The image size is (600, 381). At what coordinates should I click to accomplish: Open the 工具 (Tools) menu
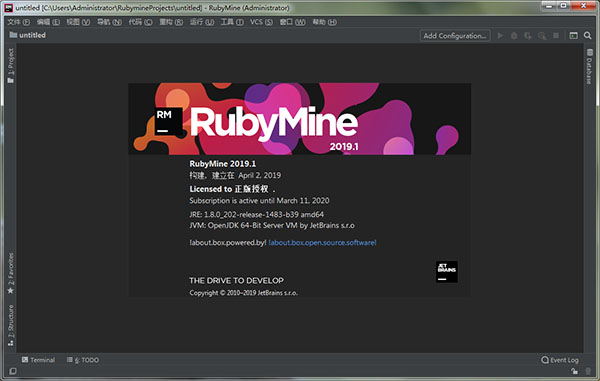[232, 22]
